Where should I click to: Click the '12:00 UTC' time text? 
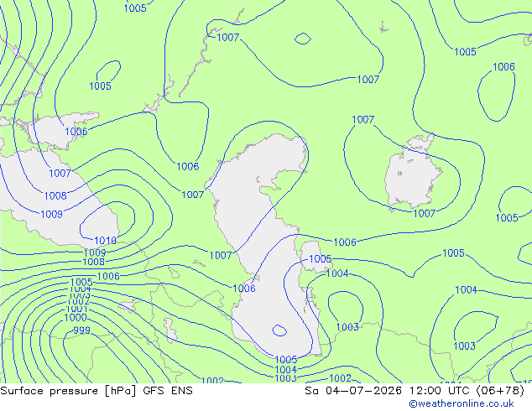click(440, 391)
